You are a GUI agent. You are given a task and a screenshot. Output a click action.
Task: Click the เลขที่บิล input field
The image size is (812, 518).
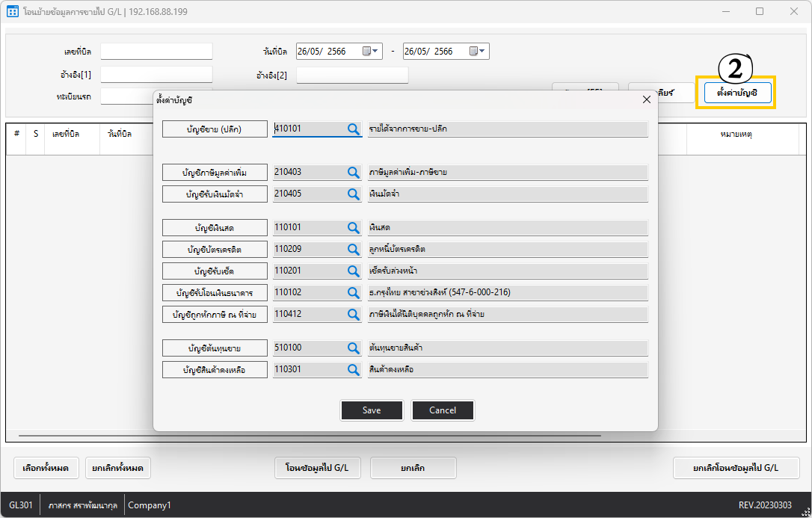coord(156,52)
